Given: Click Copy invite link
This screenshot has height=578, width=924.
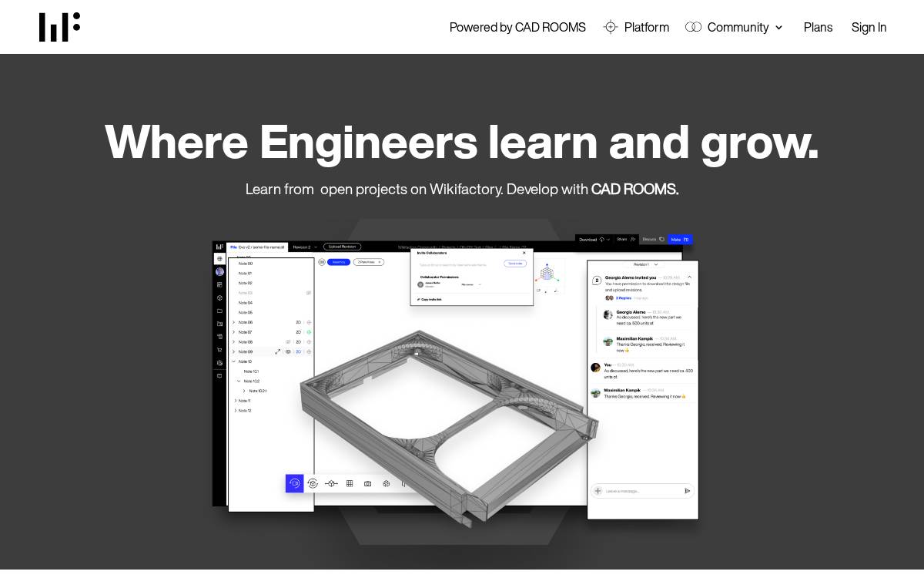Looking at the screenshot, I should 430,299.
